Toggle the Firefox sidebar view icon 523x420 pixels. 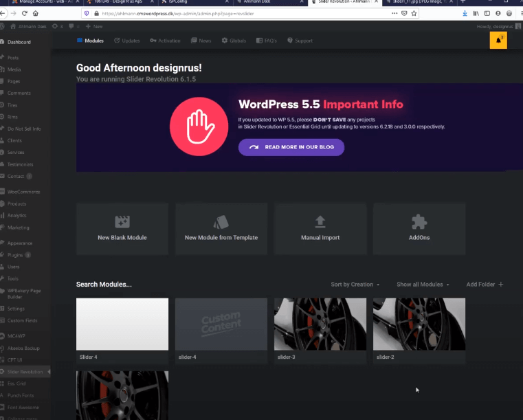(487, 13)
